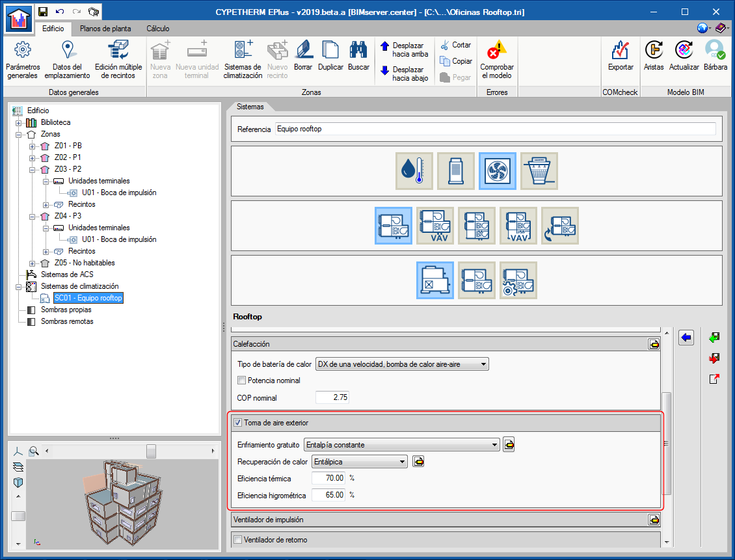
Task: Click Duplicar icon
Action: (330, 50)
